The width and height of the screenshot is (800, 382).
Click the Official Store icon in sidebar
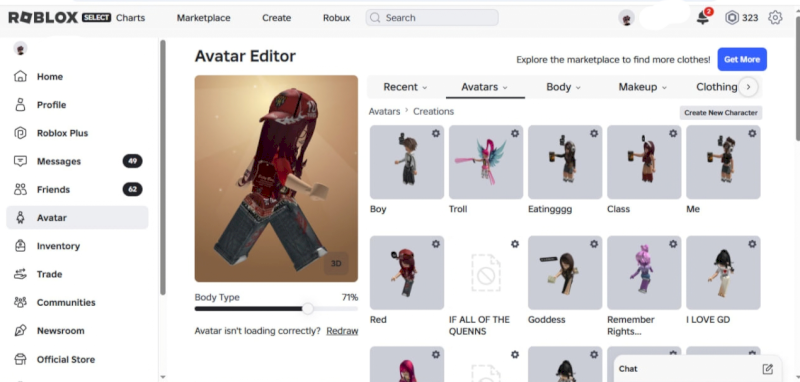click(x=20, y=360)
